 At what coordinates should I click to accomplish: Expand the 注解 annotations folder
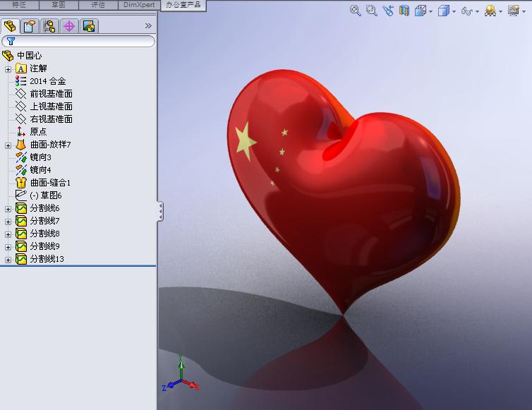tap(8, 69)
